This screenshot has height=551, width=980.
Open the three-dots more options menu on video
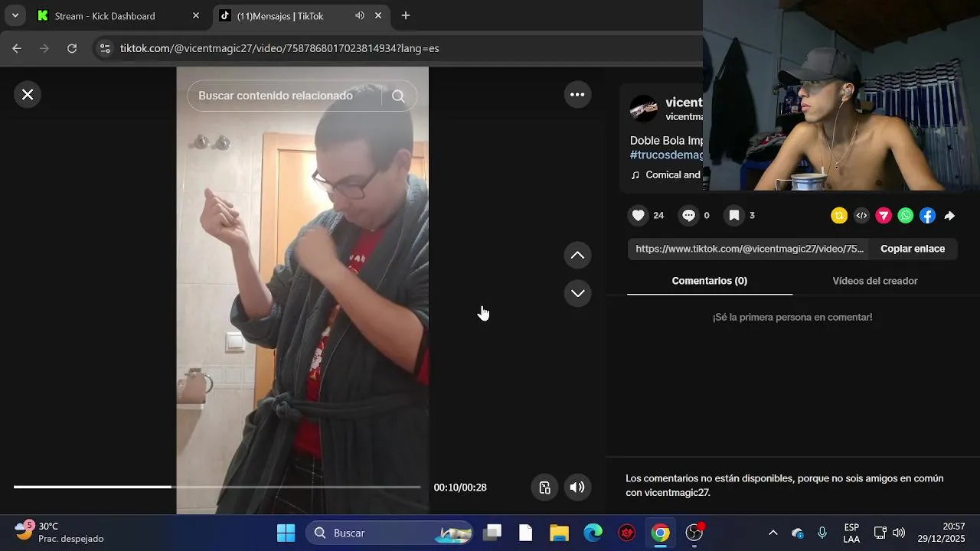pos(577,94)
